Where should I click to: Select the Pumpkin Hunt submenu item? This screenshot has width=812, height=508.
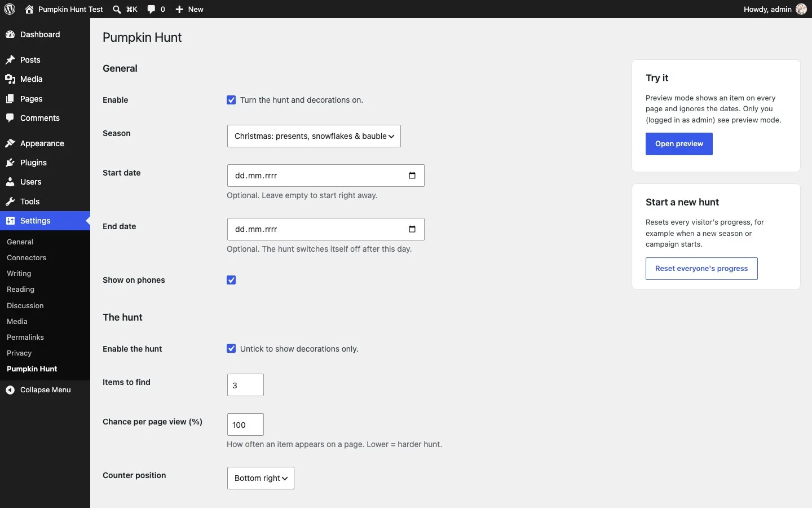(32, 369)
